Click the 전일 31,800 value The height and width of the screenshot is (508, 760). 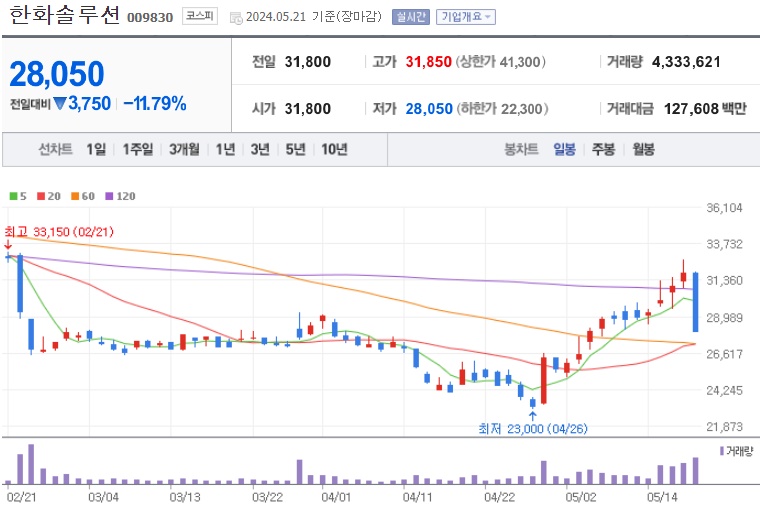[x=307, y=62]
